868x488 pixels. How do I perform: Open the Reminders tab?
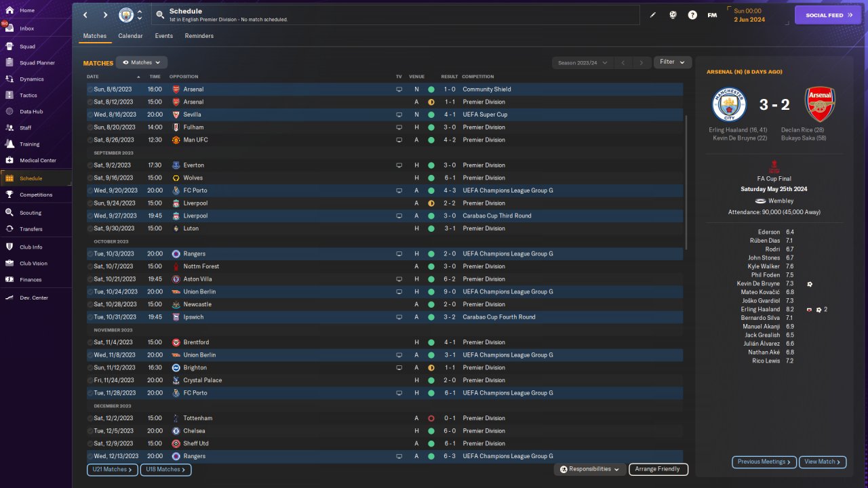[199, 36]
